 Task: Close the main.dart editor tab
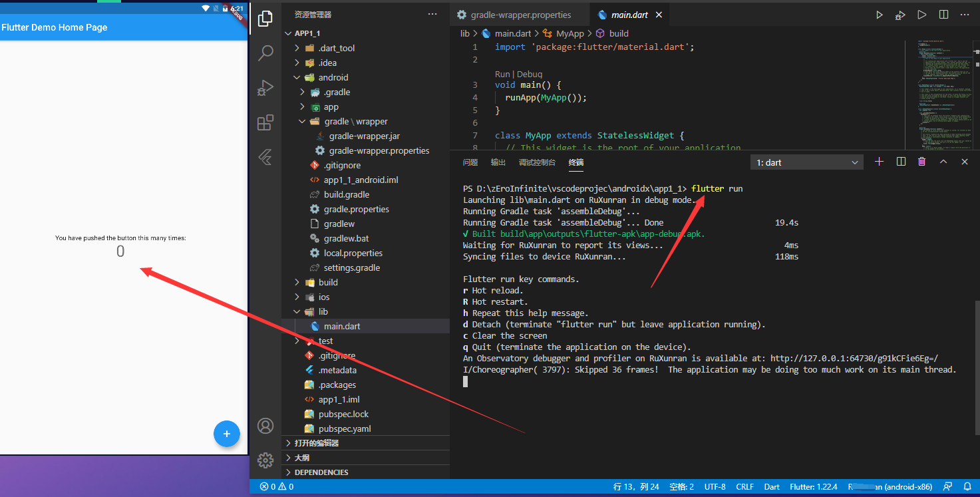pos(659,15)
